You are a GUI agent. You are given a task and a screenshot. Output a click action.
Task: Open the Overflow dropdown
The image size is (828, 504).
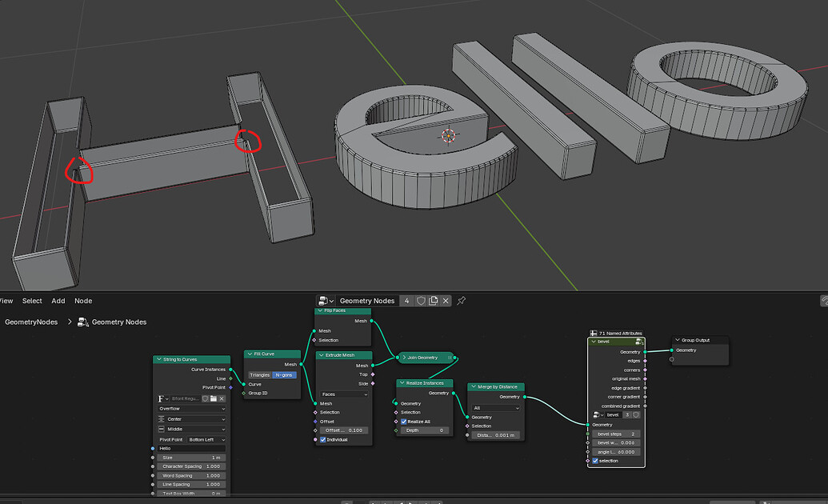pyautogui.click(x=192, y=409)
